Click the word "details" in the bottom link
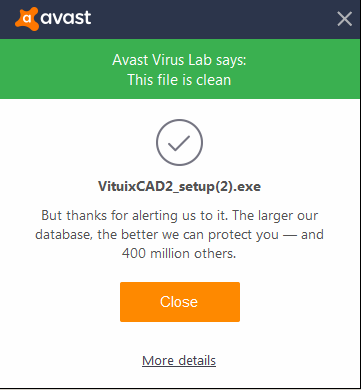Viewport: 361px width, 390px height. [x=197, y=360]
